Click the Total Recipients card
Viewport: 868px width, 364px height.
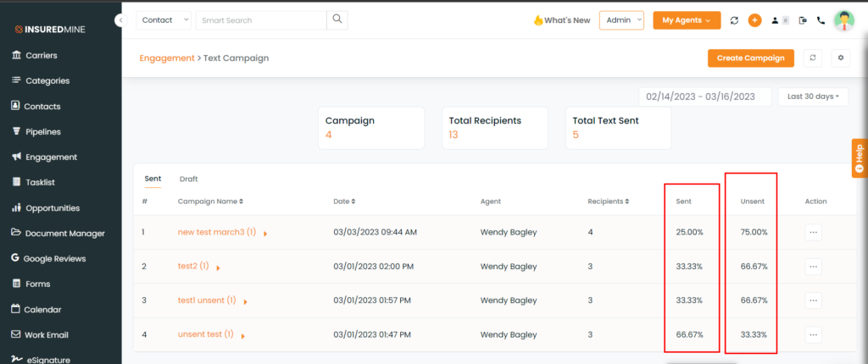(495, 128)
